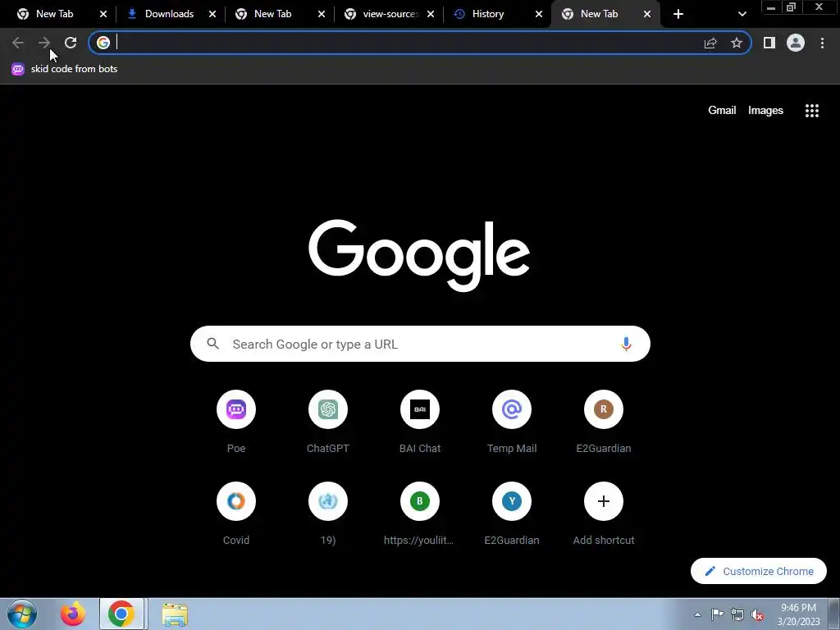Click the forward navigation arrow
This screenshot has width=840, height=630.
[x=44, y=43]
